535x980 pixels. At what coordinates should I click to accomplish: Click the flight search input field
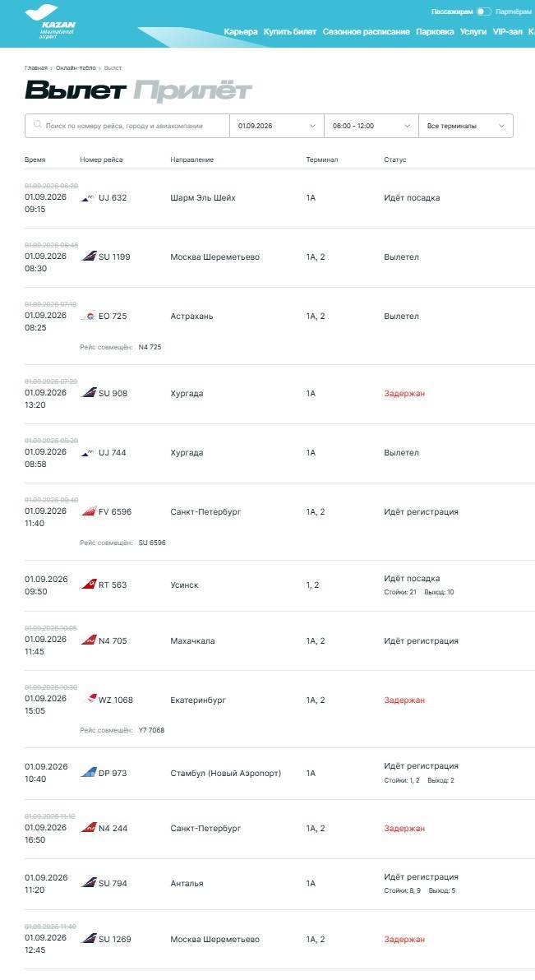(127, 126)
